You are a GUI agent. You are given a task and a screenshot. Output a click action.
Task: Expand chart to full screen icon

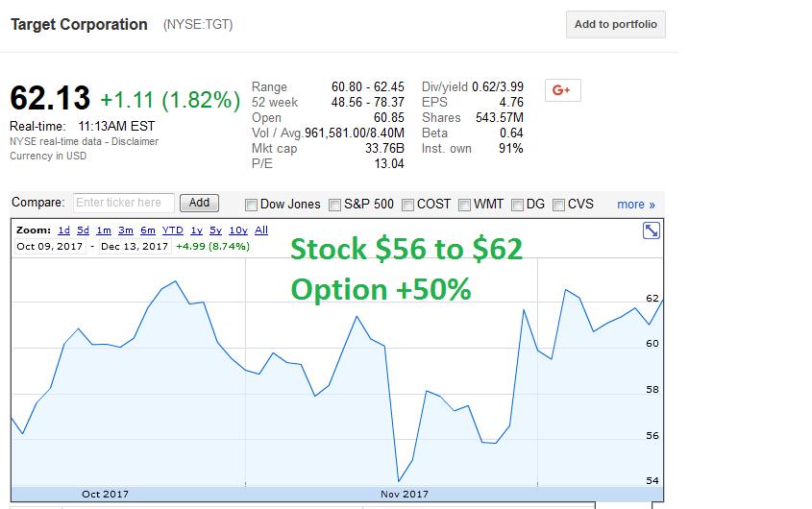tap(651, 230)
